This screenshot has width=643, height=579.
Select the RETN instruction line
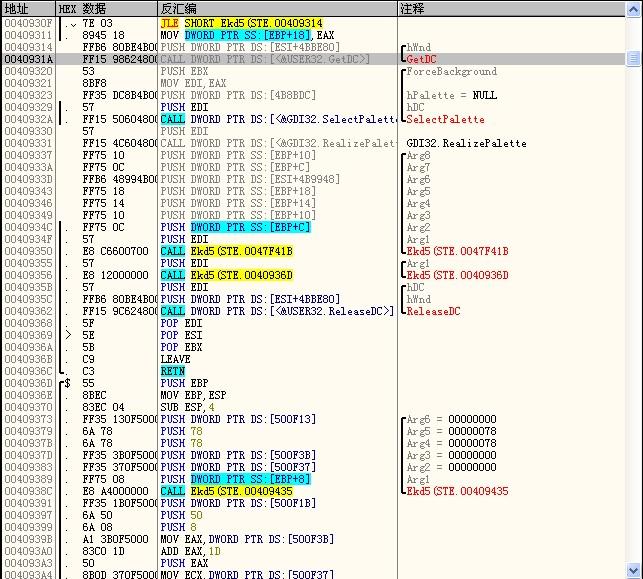click(x=172, y=371)
